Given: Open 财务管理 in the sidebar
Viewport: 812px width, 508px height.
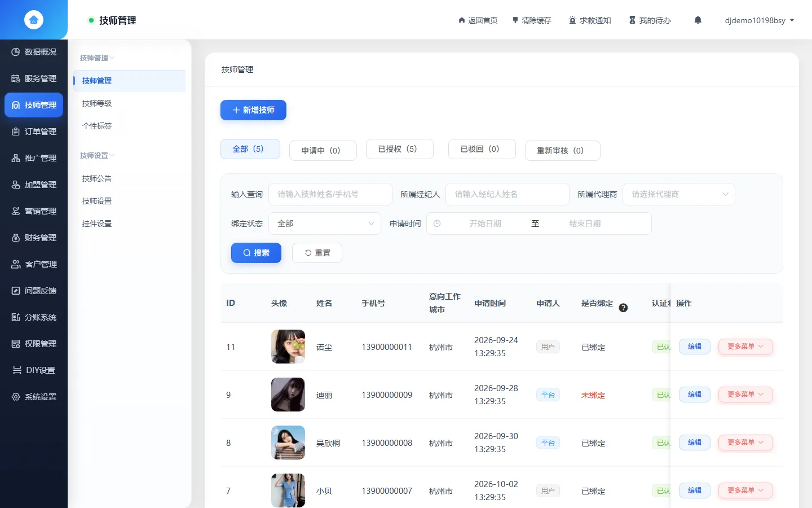Looking at the screenshot, I should 34,238.
